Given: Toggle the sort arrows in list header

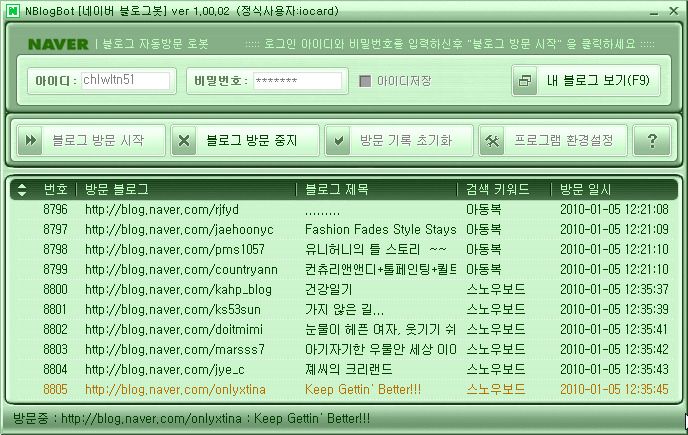Looking at the screenshot, I should pos(22,190).
